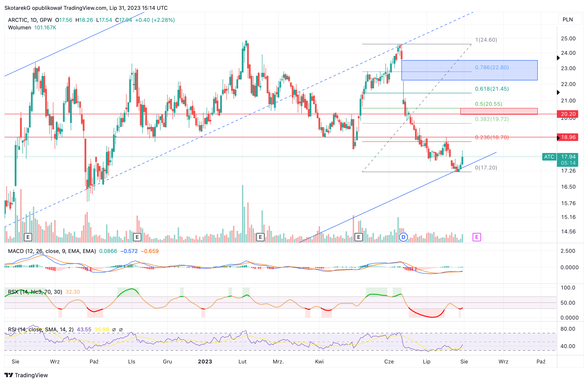Click the ARCTIC, 1D, GPW symbol title

click(30, 20)
